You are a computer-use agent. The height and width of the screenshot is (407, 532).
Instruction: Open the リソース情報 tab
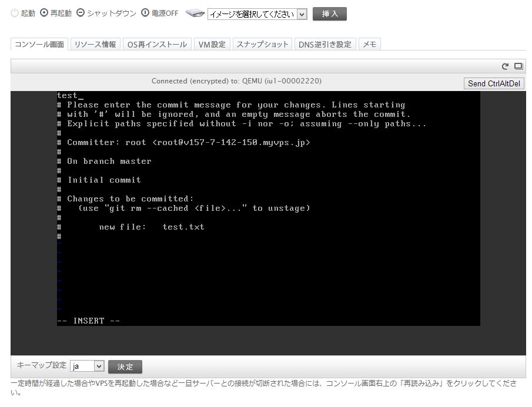tap(95, 45)
